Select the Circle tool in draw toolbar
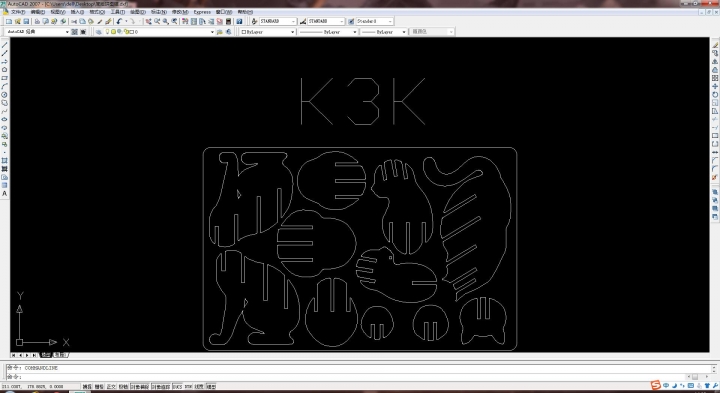Viewport: 720px width, 393px height. click(5, 95)
